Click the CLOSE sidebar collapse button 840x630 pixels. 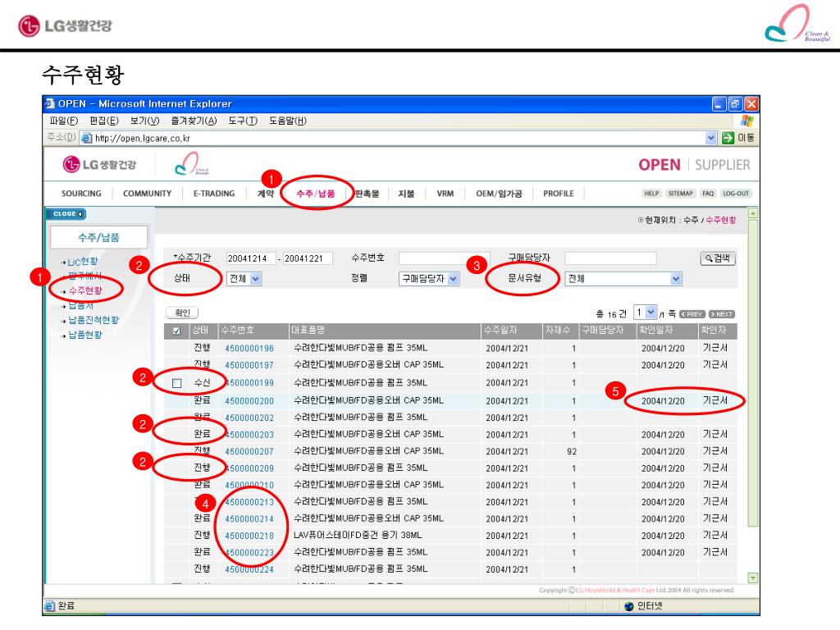point(66,214)
